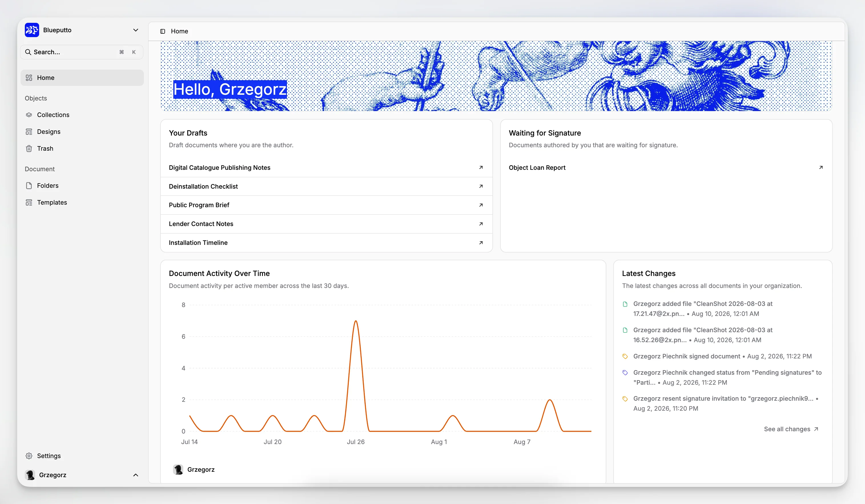The width and height of the screenshot is (865, 504).
Task: Click arrow icon for Object Loan Report
Action: [x=821, y=168]
